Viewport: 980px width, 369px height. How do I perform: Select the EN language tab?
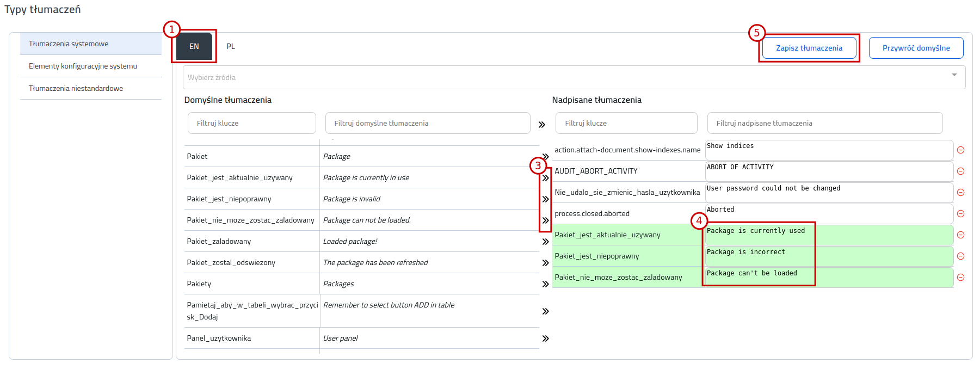tap(194, 46)
